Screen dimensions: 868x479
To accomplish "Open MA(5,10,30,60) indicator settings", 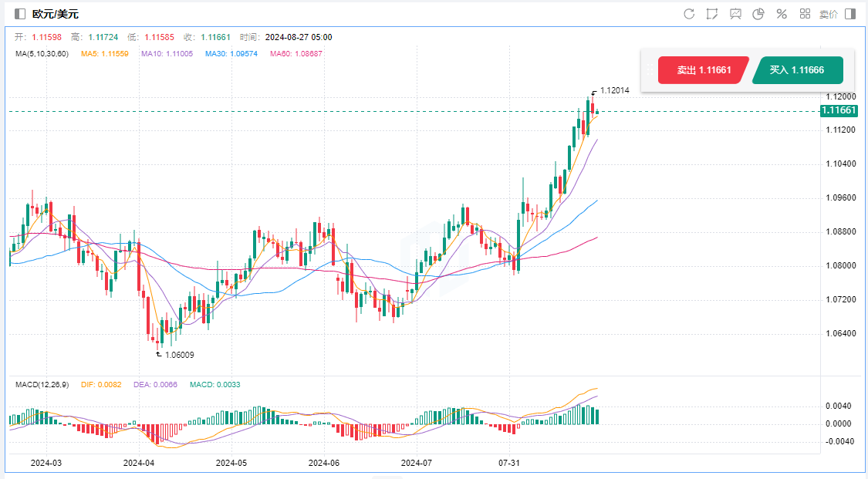I will pyautogui.click(x=42, y=53).
